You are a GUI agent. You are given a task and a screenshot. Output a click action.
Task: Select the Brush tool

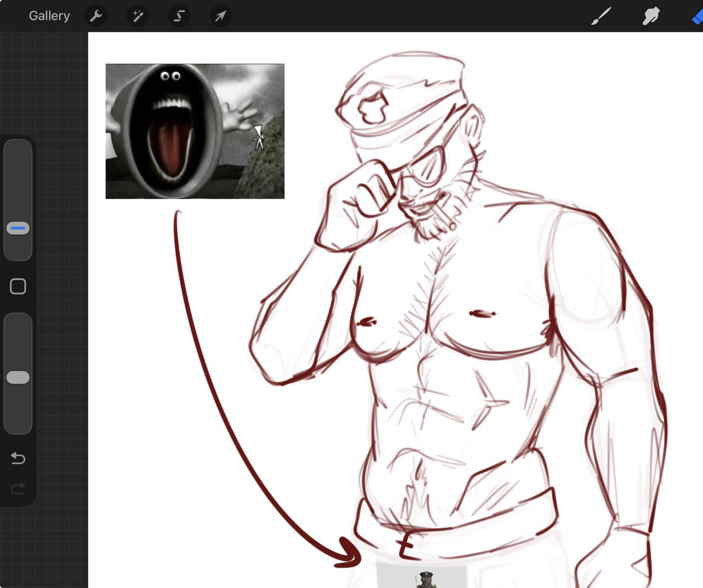point(601,16)
